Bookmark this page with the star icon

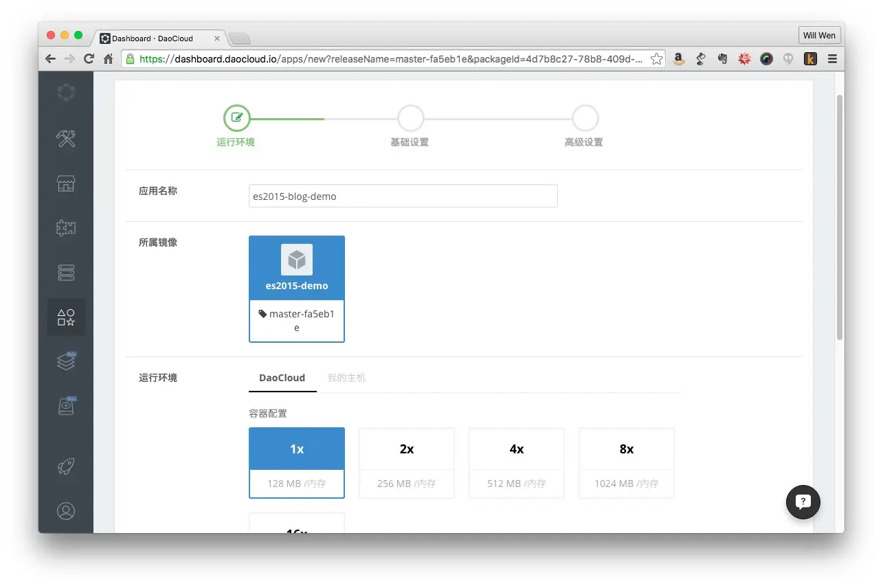pyautogui.click(x=657, y=59)
